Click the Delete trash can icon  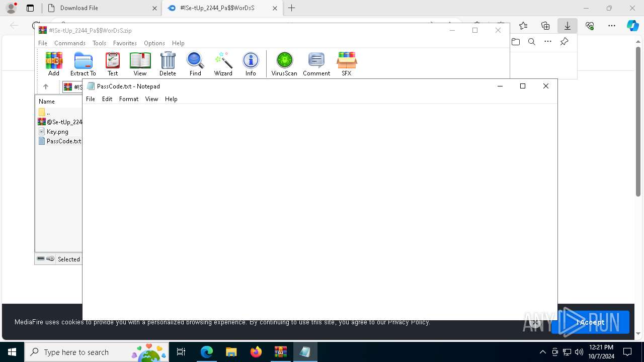coord(168,64)
